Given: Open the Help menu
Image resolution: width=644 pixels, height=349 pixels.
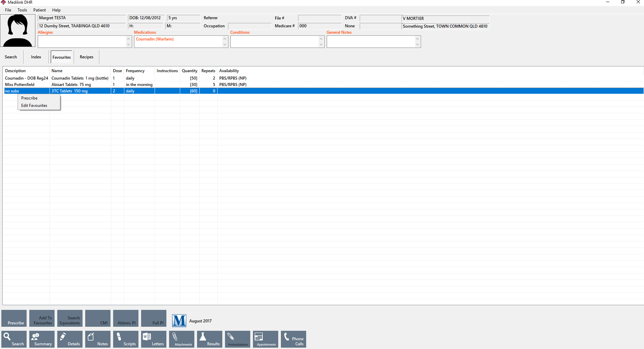Looking at the screenshot, I should coord(56,10).
